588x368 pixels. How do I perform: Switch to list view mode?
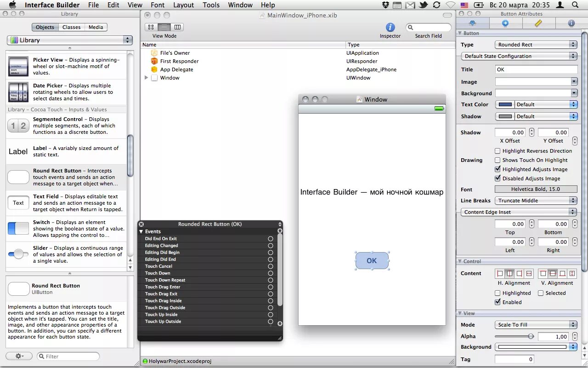164,27
